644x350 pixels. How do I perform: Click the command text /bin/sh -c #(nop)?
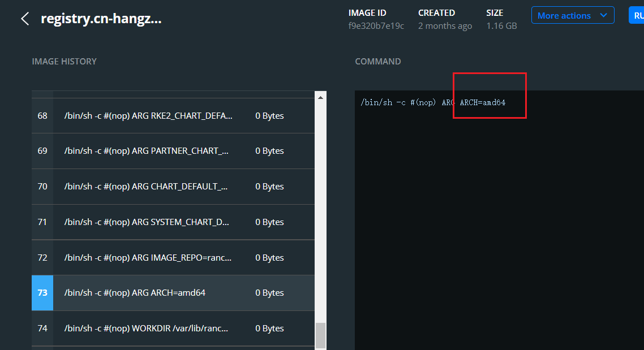pos(397,102)
